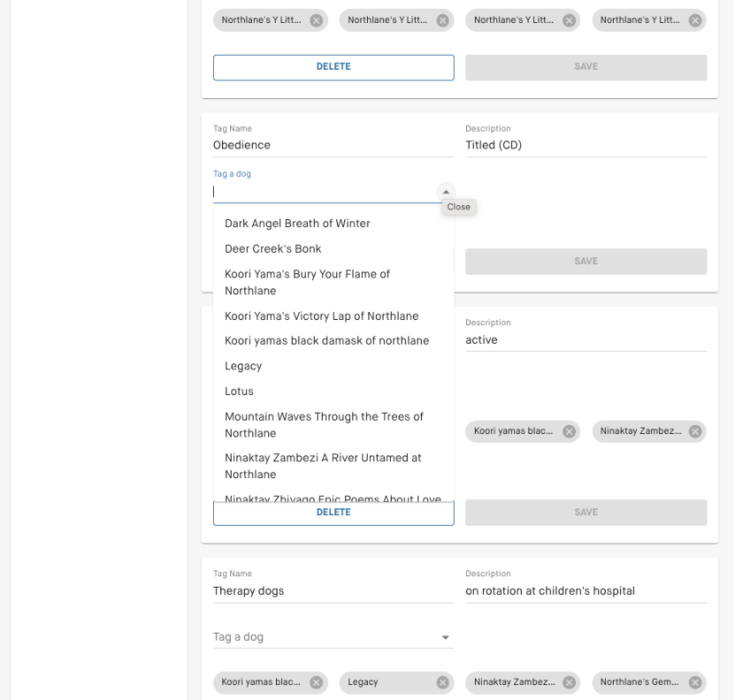
Task: Choose Dark Angel Breath of Winter option
Action: tap(297, 224)
